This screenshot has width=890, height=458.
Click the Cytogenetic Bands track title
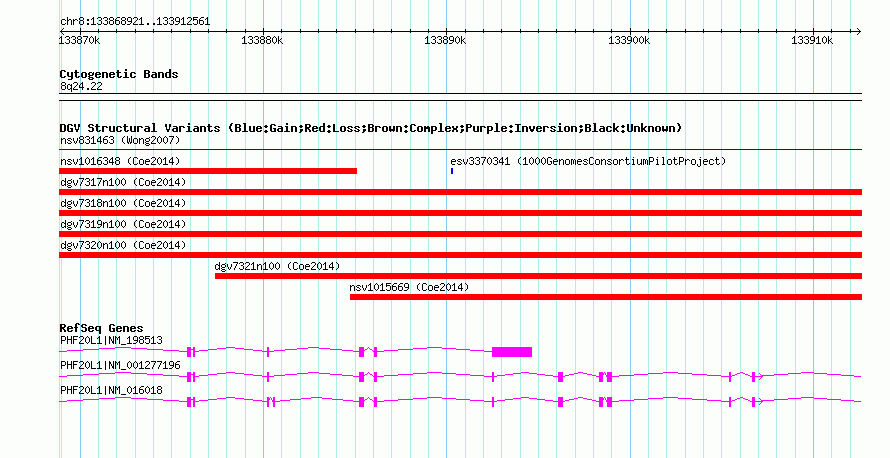click(119, 74)
